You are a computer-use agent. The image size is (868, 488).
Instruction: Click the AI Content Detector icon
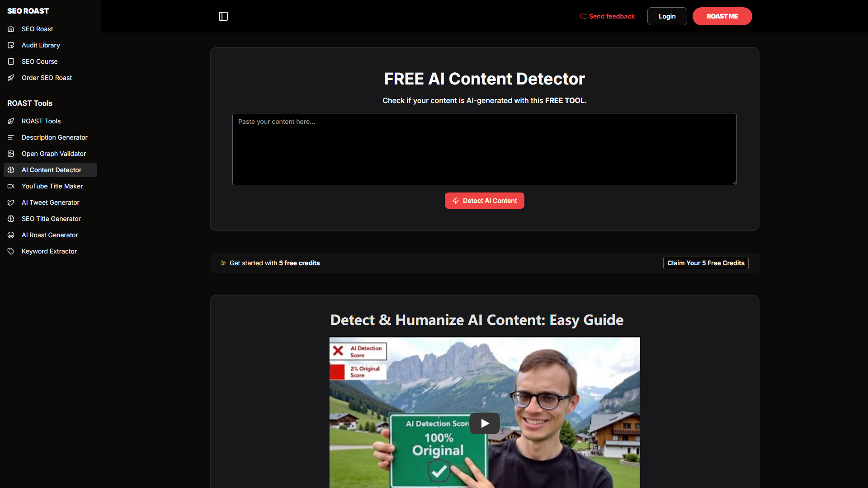coord(11,170)
